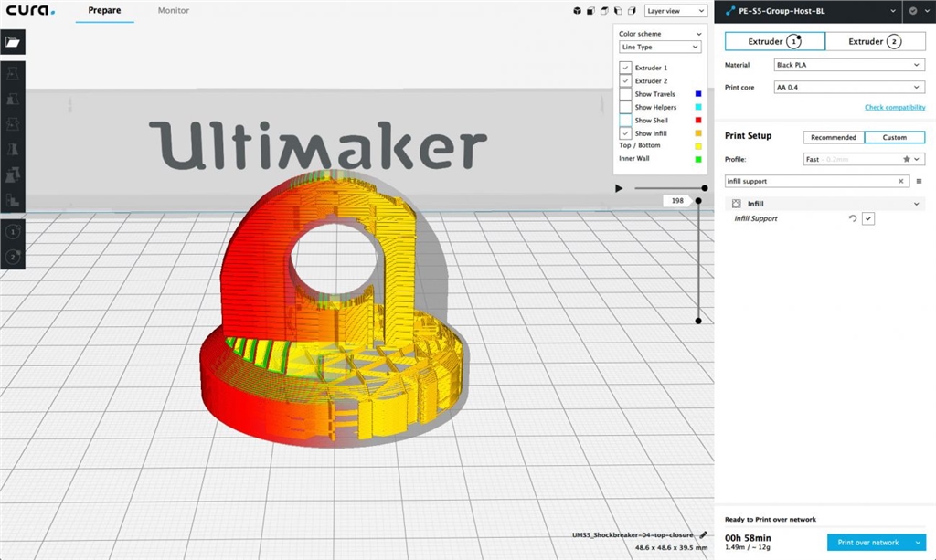Image resolution: width=936 pixels, height=560 pixels.
Task: Play the layer simulation
Action: pyautogui.click(x=619, y=188)
